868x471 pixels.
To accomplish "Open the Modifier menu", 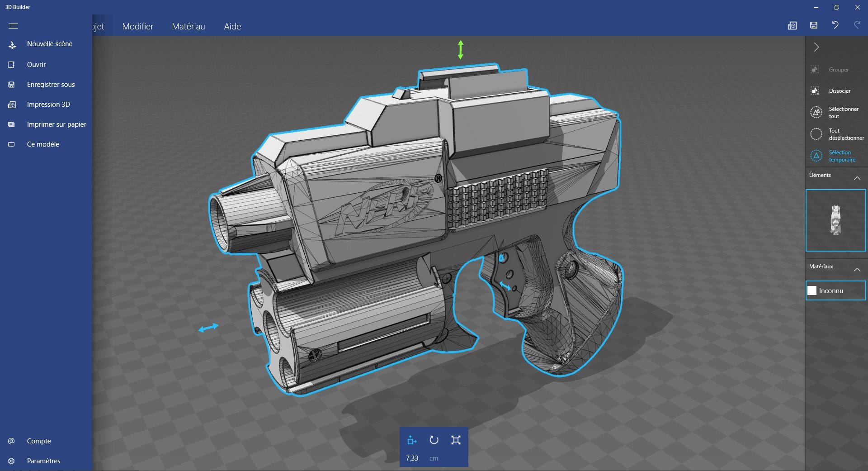I will click(x=137, y=26).
